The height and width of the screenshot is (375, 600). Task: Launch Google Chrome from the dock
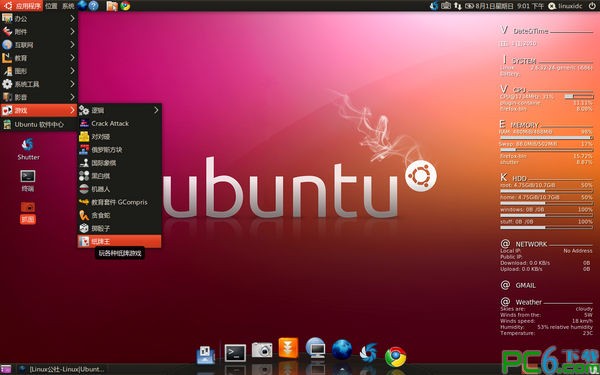[396, 357]
